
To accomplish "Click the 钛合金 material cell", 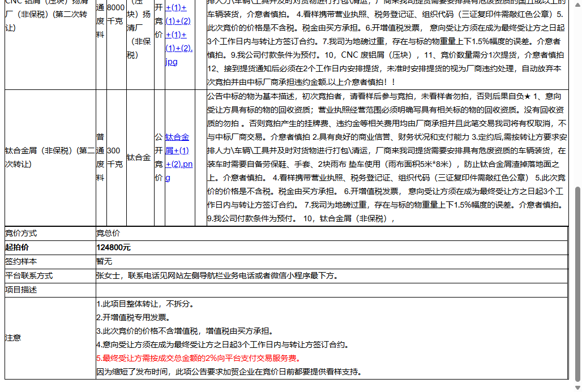I will (x=140, y=158).
